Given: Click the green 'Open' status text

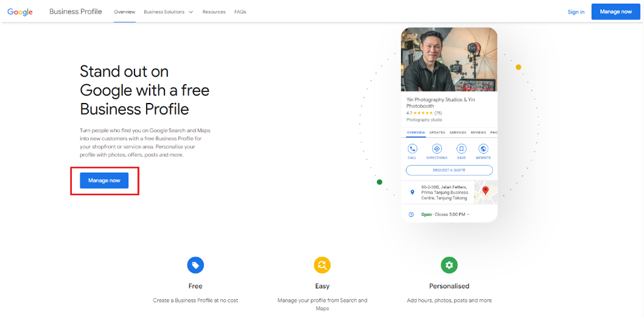Looking at the screenshot, I should 426,215.
